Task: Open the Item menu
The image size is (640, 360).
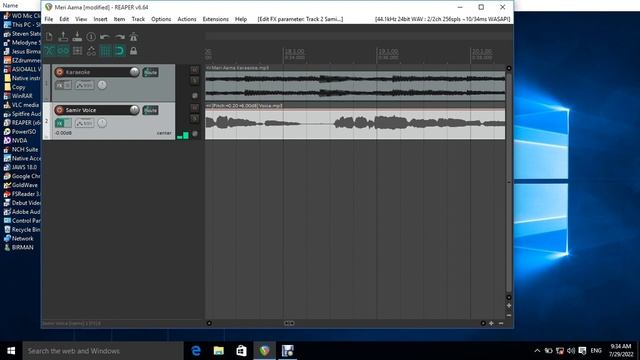Action: pos(119,19)
